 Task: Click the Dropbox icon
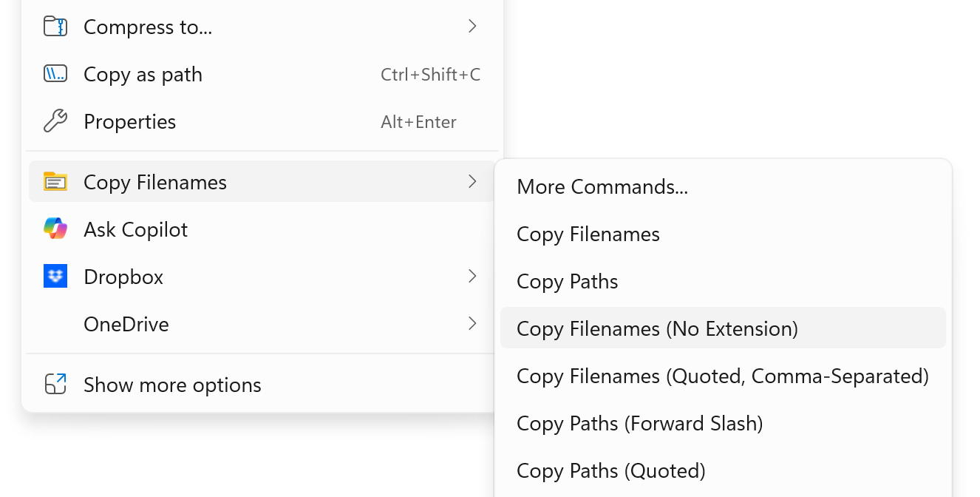pos(55,276)
